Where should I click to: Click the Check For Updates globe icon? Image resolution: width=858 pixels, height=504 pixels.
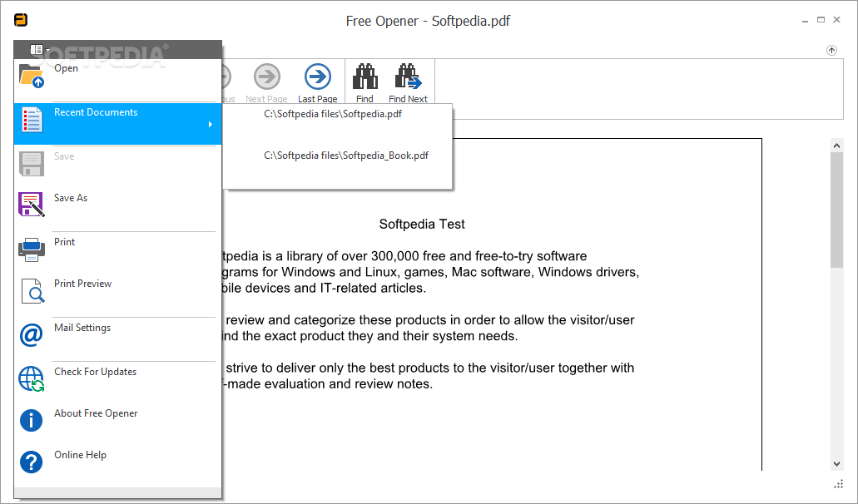point(31,378)
